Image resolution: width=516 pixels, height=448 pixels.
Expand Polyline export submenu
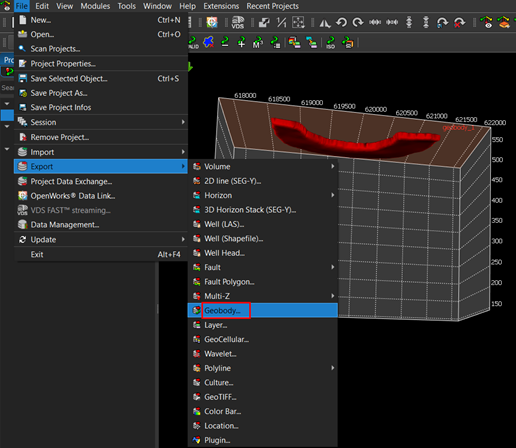pyautogui.click(x=263, y=368)
